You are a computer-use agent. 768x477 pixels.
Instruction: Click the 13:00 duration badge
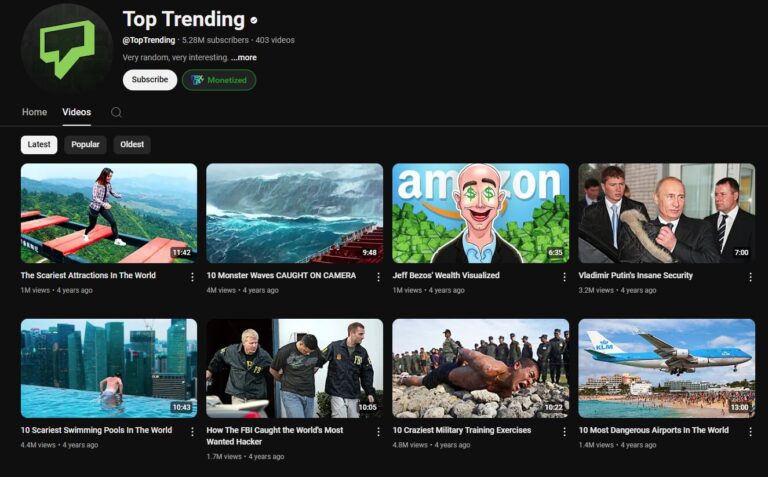tap(740, 407)
